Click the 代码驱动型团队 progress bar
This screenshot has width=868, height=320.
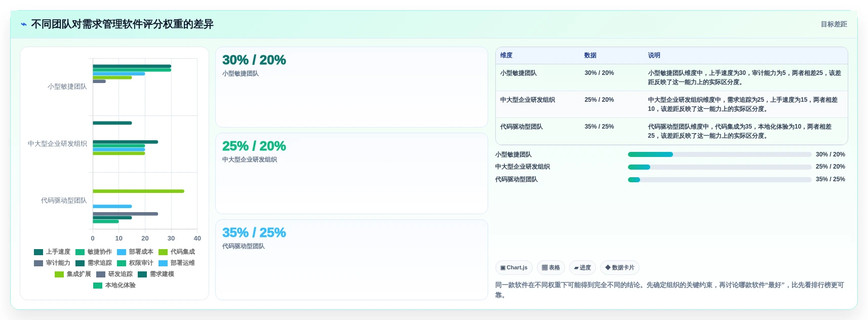click(720, 179)
